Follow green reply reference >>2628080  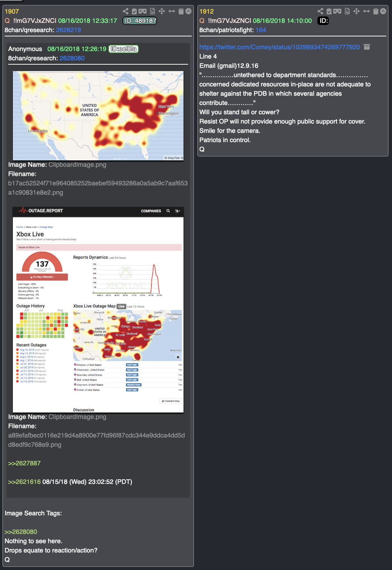click(x=21, y=532)
